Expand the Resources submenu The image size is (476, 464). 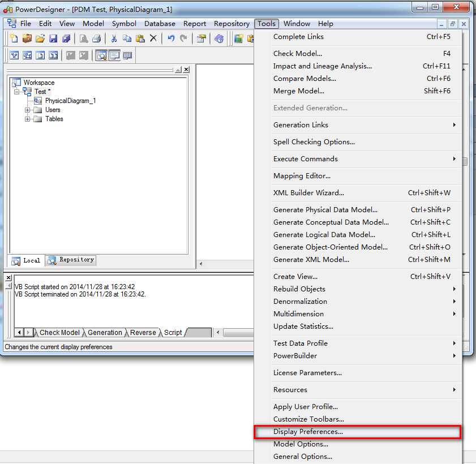358,390
